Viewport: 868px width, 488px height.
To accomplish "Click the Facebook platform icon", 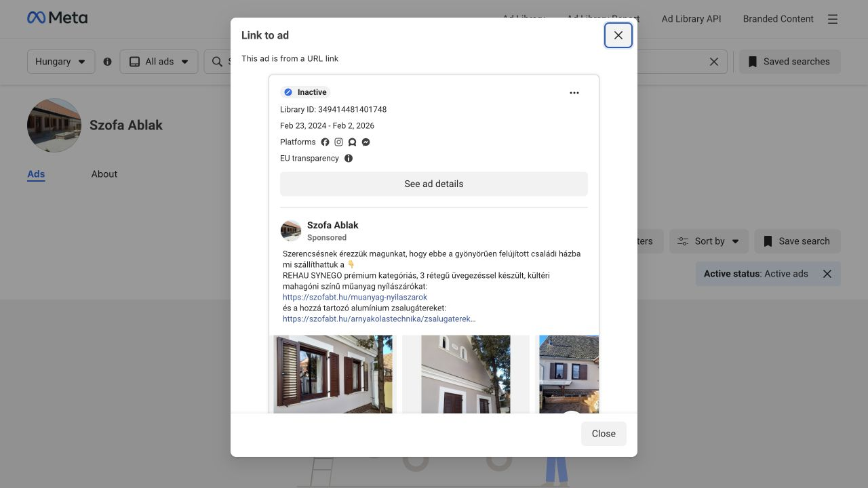I will click(x=325, y=142).
